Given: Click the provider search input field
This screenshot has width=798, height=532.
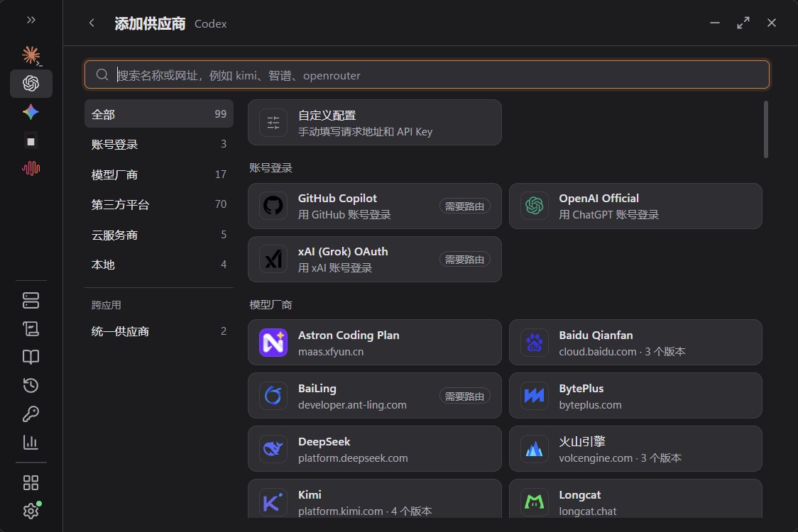Looking at the screenshot, I should click(427, 74).
